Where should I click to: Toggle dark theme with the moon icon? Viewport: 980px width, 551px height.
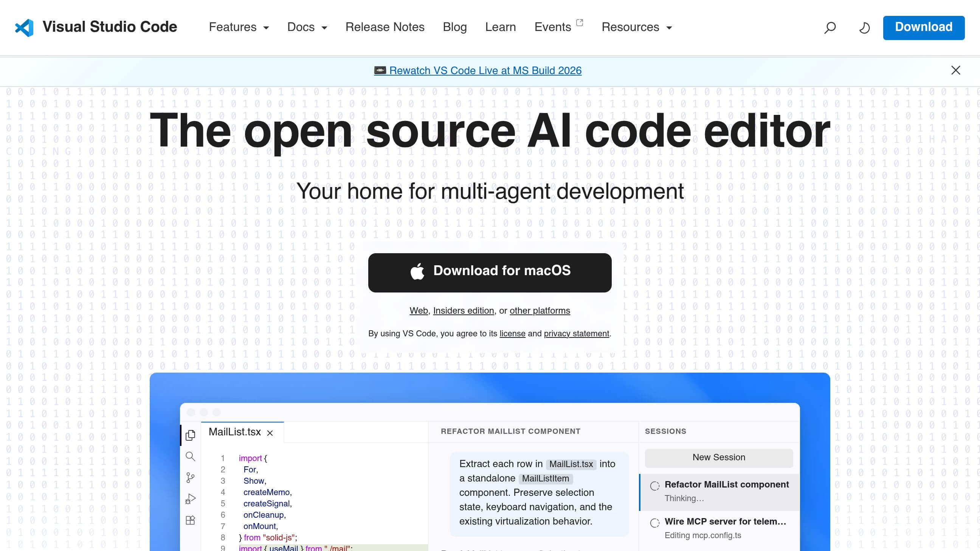[864, 27]
